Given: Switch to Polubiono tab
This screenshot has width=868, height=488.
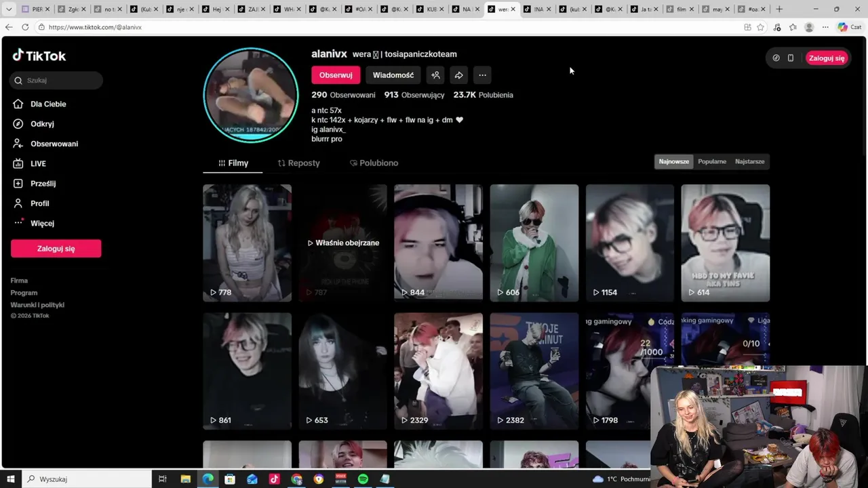Looking at the screenshot, I should [374, 163].
